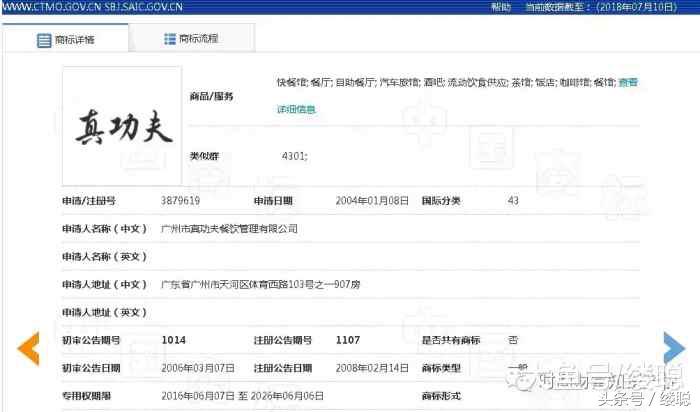Go to next record with blue arrow
The height and width of the screenshot is (412, 700).
[674, 348]
